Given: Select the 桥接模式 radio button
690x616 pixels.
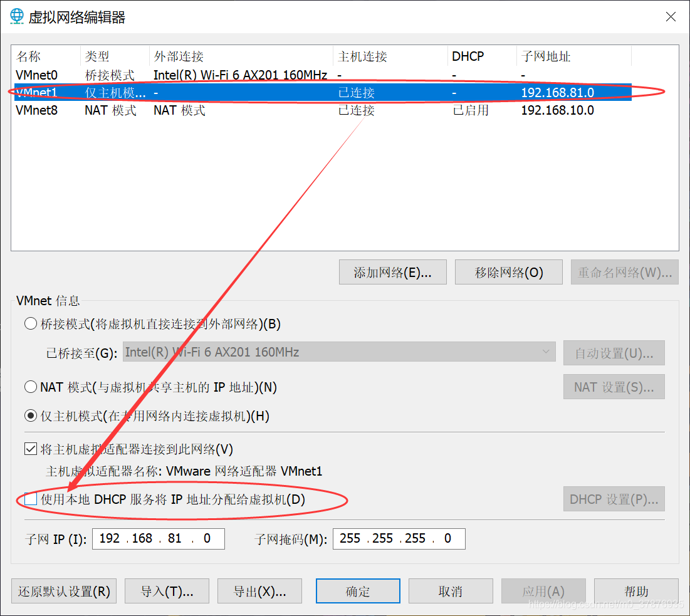Looking at the screenshot, I should coord(30,324).
